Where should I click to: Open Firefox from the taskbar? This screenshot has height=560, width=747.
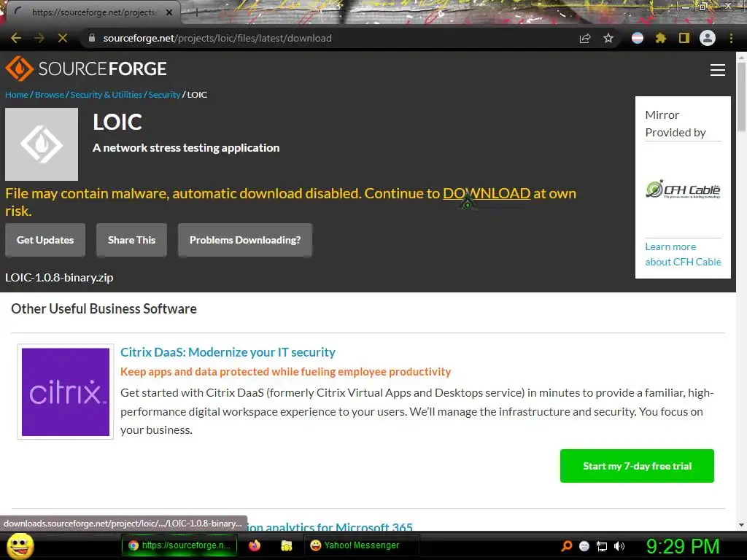coord(255,545)
